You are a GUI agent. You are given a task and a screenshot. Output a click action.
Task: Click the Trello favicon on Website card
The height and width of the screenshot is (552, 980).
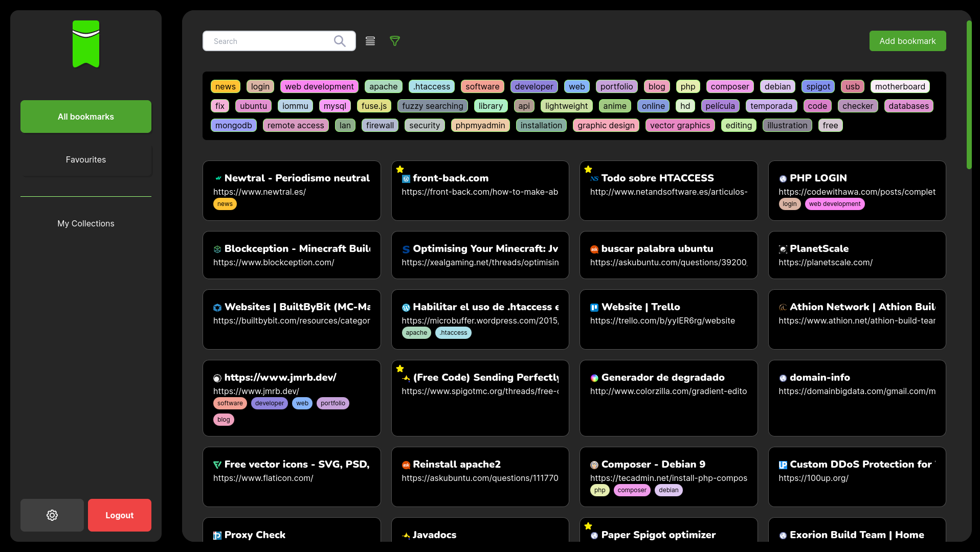594,308
